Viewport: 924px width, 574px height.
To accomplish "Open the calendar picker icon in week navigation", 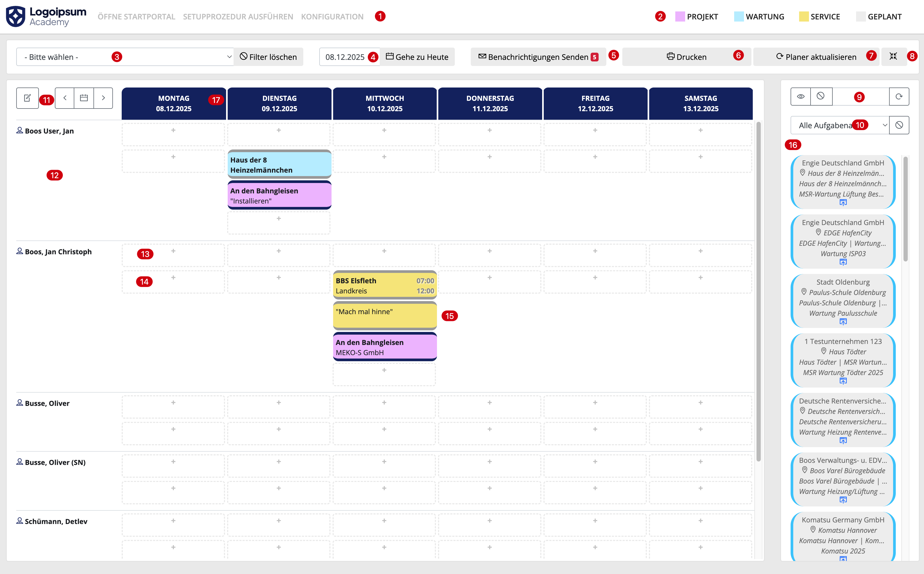I will [84, 98].
